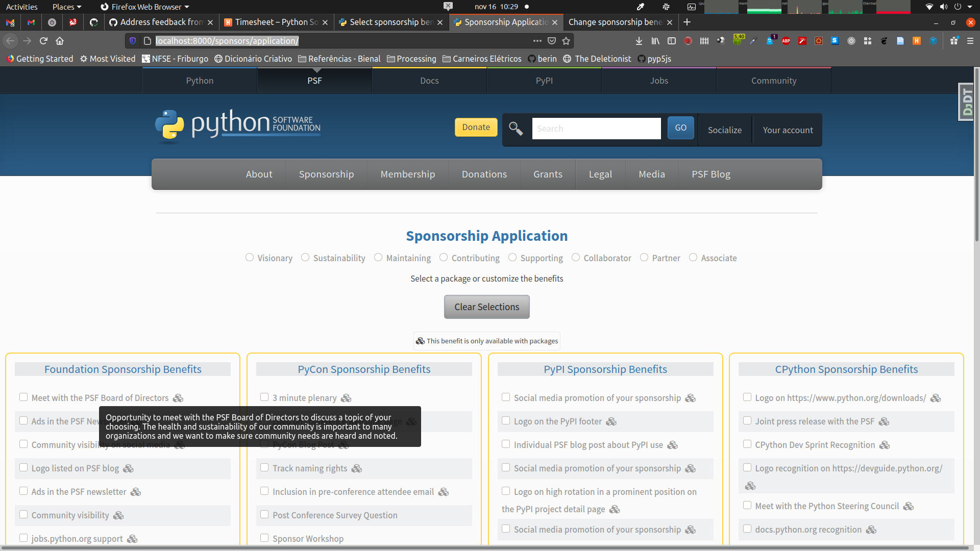
Task: Check Meet with the PSF Board of Directors
Action: (x=23, y=397)
